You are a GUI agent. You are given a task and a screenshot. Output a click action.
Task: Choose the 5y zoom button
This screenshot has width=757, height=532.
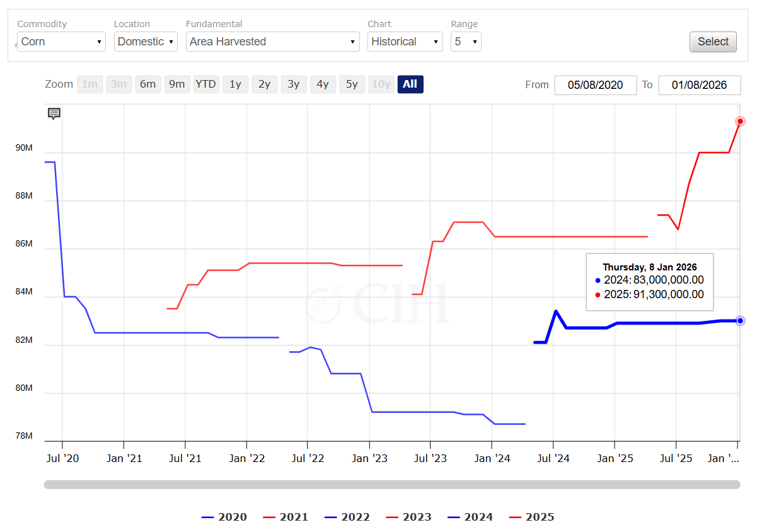point(352,84)
